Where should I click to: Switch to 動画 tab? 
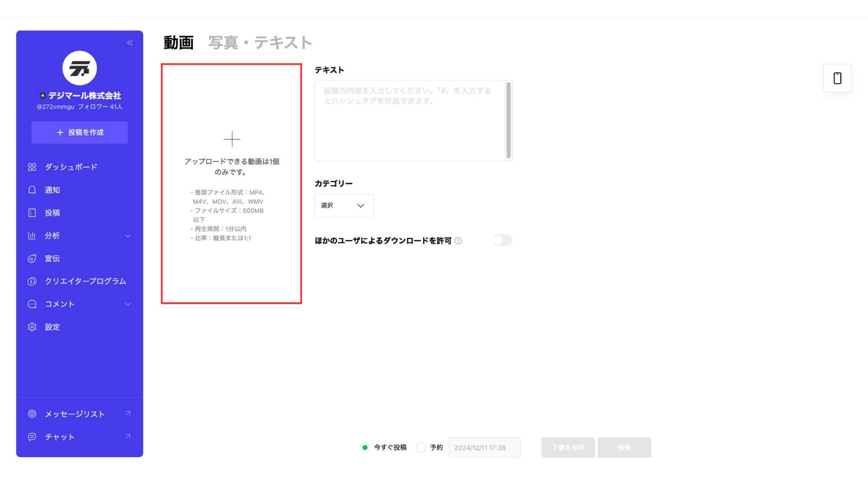pos(179,42)
